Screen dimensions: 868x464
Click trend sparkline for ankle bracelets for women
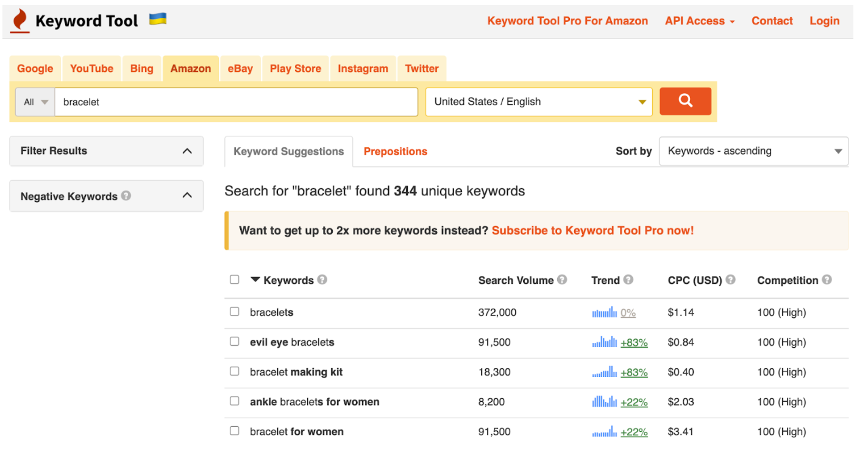click(x=605, y=402)
